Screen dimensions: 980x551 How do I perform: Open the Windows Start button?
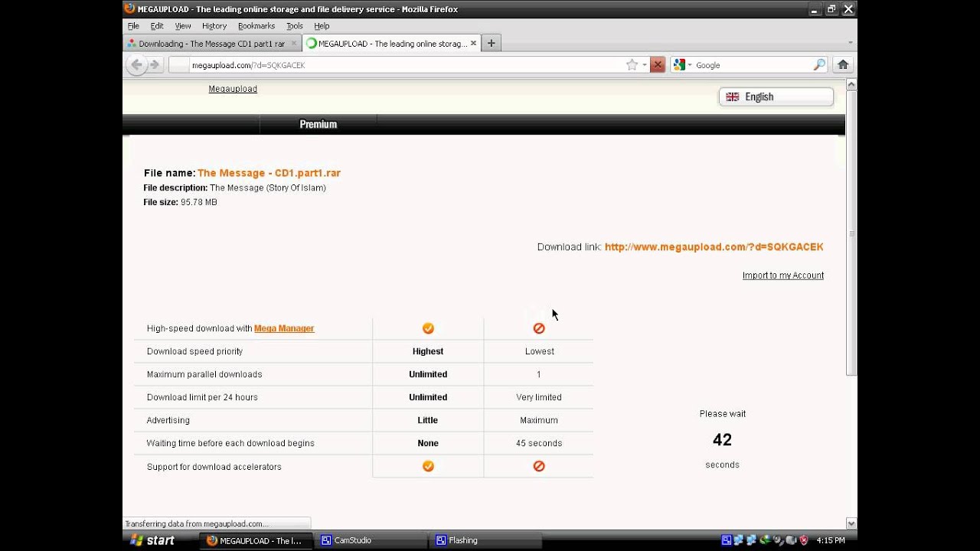152,540
